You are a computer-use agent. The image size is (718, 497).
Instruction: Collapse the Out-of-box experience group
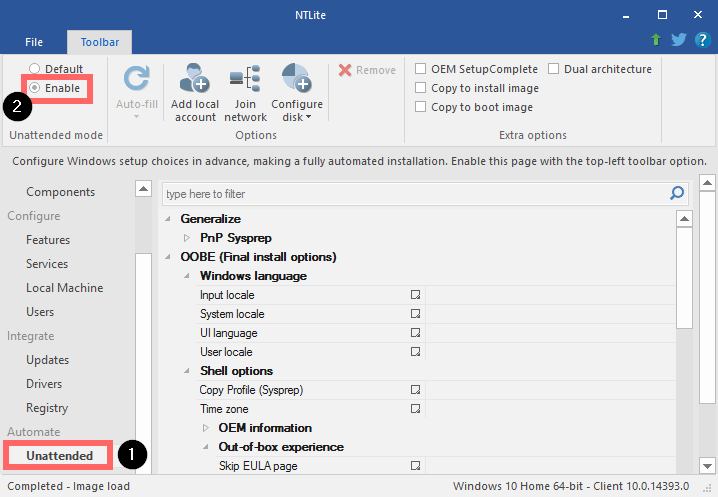pyautogui.click(x=206, y=447)
